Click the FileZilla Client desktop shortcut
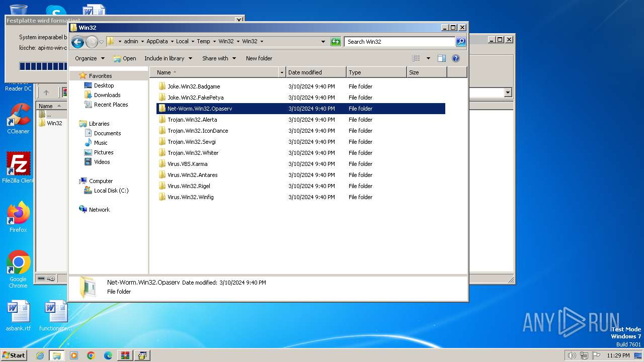Viewport: 644px width, 362px height. (18, 167)
